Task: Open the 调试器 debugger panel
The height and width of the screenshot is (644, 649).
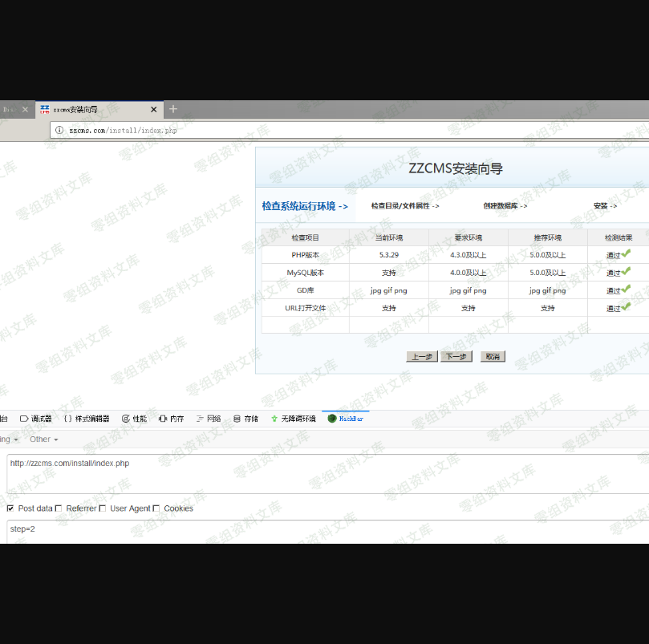Action: pos(36,419)
